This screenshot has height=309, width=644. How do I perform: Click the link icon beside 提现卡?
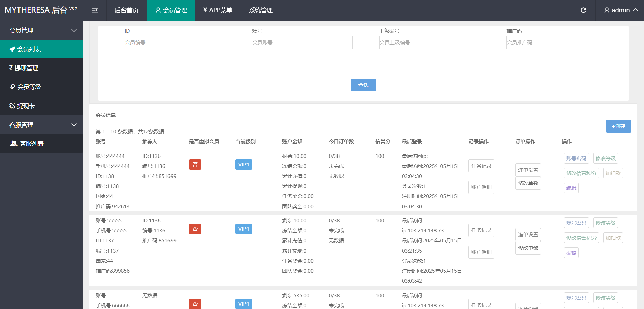point(12,106)
